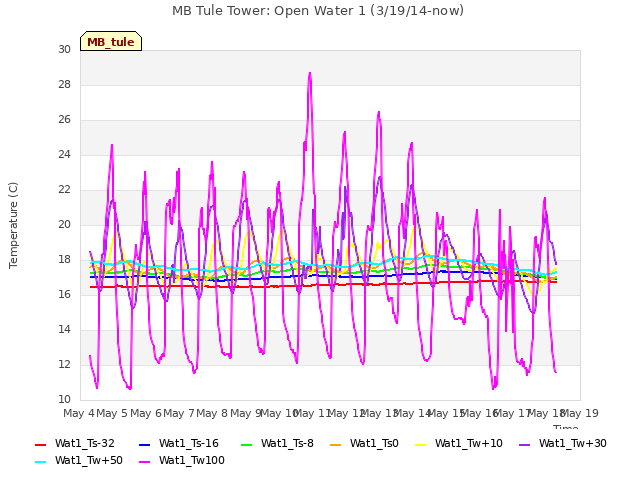Viewport: 640px width, 480px height.
Task: Toggle the Wat1_Tw+30 legend entry
Action: click(x=562, y=444)
